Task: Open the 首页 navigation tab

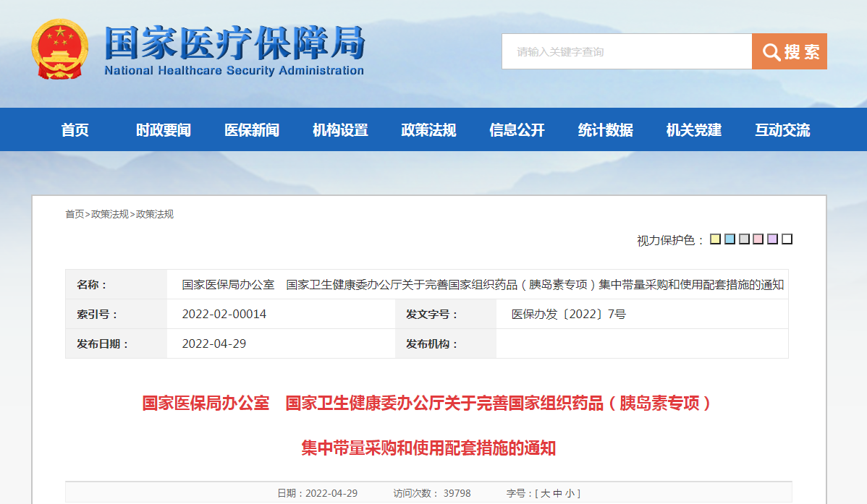Action: point(75,130)
